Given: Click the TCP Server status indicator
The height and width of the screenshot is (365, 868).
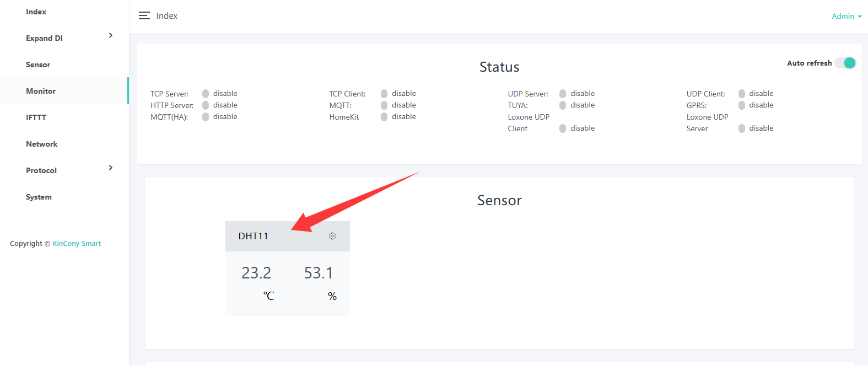Looking at the screenshot, I should [x=206, y=94].
